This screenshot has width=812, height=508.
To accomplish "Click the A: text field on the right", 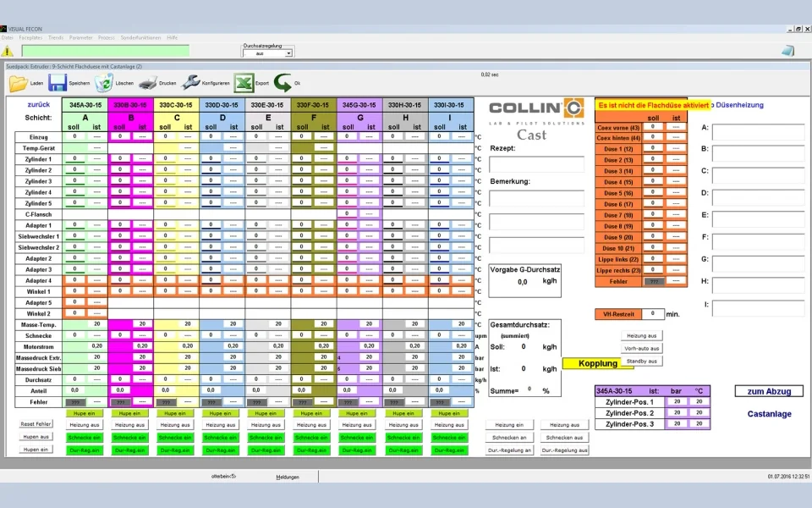I will coord(758,132).
